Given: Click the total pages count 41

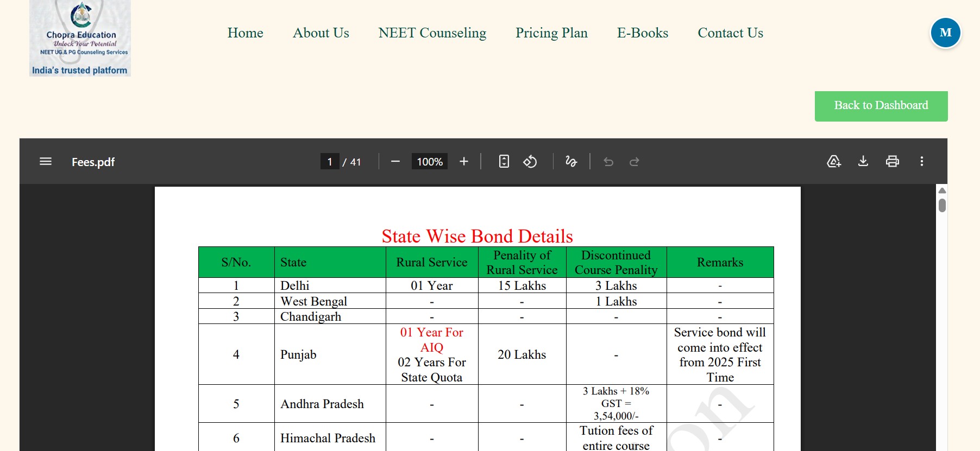Looking at the screenshot, I should pos(356,162).
